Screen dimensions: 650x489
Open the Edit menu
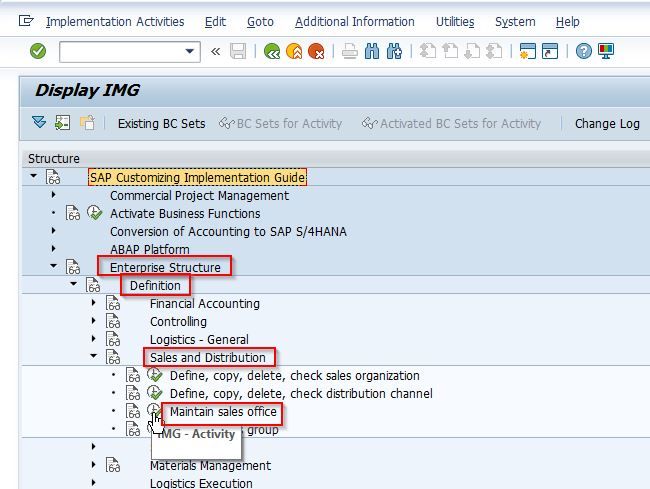pyautogui.click(x=215, y=22)
